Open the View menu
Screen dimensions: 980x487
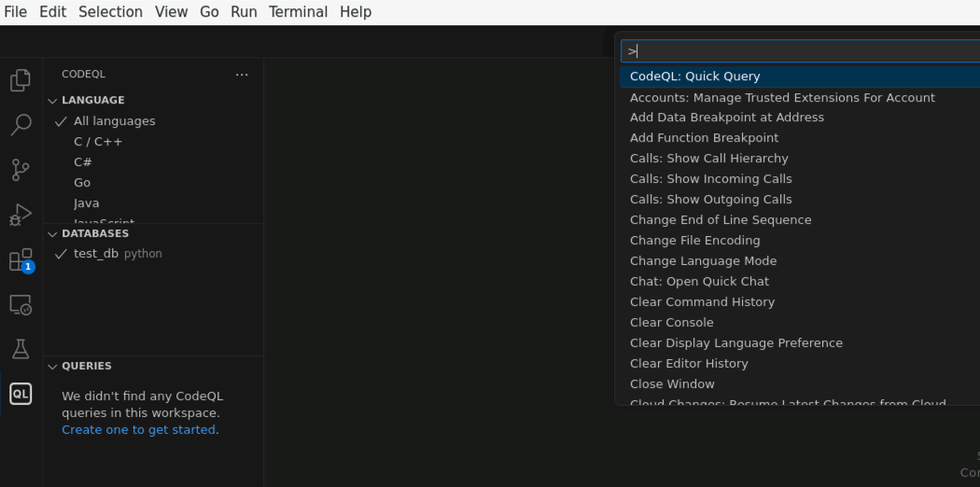(171, 12)
